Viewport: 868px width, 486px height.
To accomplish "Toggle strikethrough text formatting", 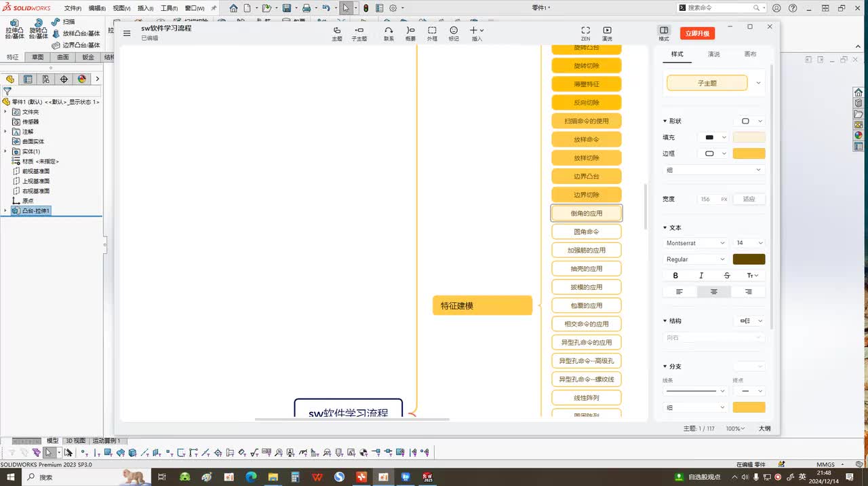I will pos(727,276).
